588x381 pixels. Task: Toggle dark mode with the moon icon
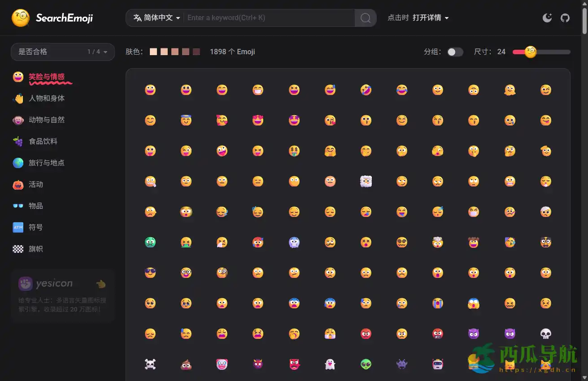coord(547,18)
